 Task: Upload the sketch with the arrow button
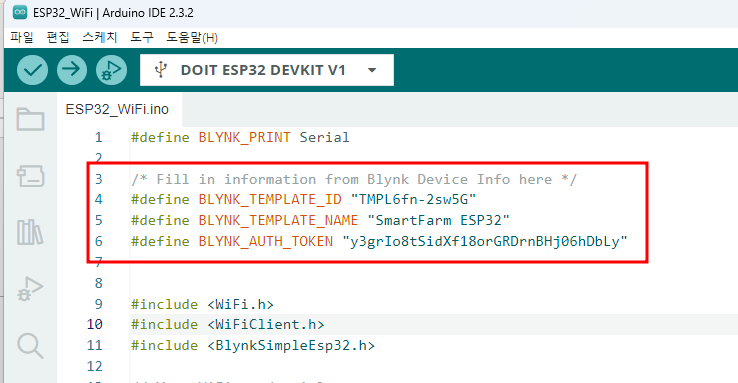click(72, 70)
